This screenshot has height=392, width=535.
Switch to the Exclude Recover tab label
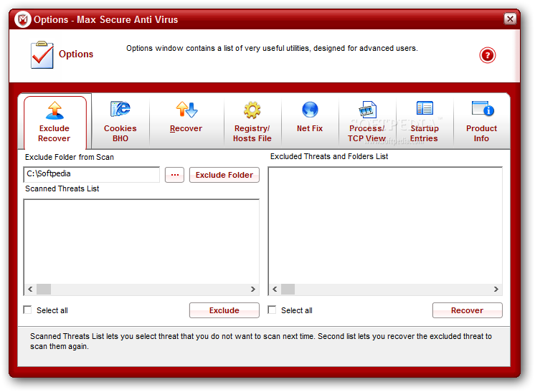click(x=55, y=133)
